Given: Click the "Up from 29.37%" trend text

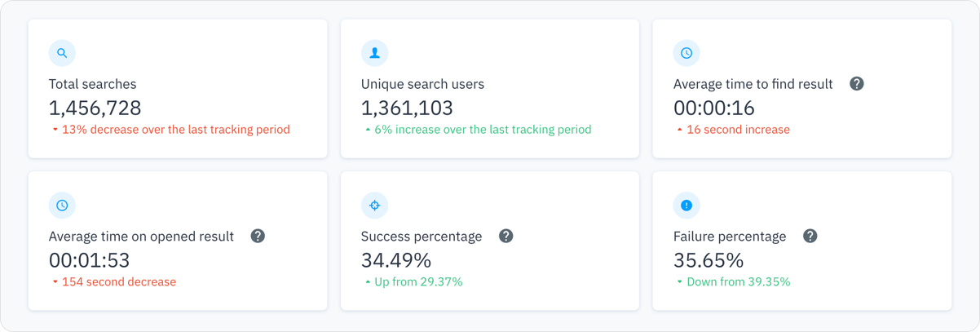Looking at the screenshot, I should (418, 282).
